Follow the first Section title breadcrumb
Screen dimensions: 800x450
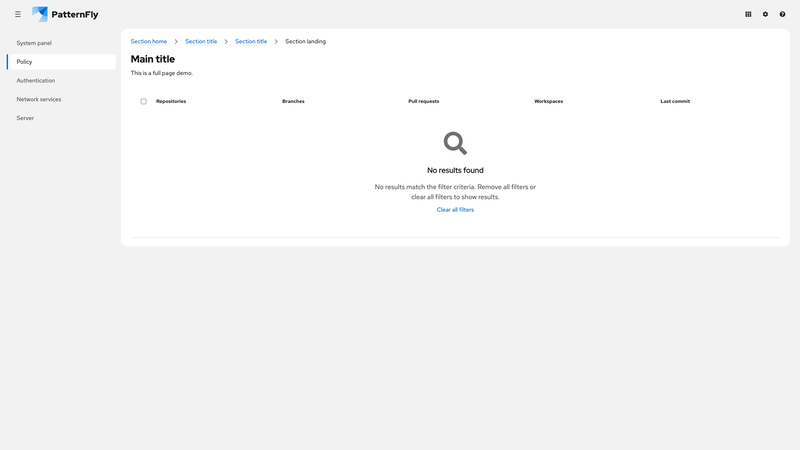coord(201,41)
